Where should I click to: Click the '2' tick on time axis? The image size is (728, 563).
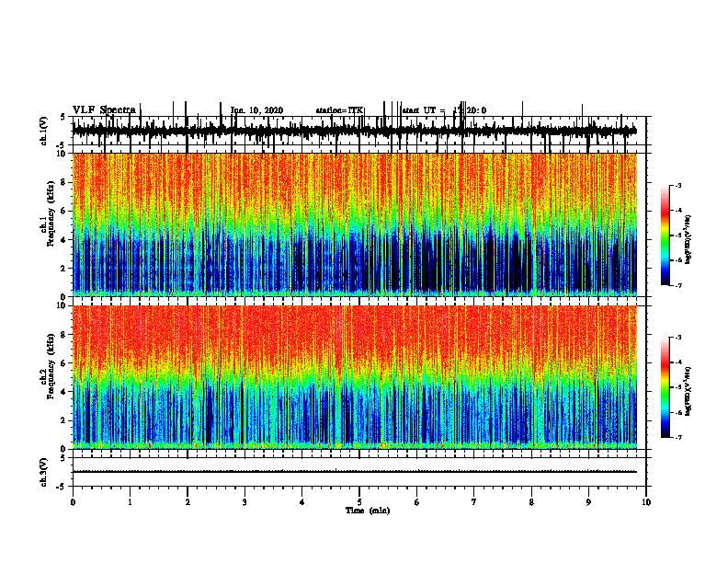(x=188, y=502)
